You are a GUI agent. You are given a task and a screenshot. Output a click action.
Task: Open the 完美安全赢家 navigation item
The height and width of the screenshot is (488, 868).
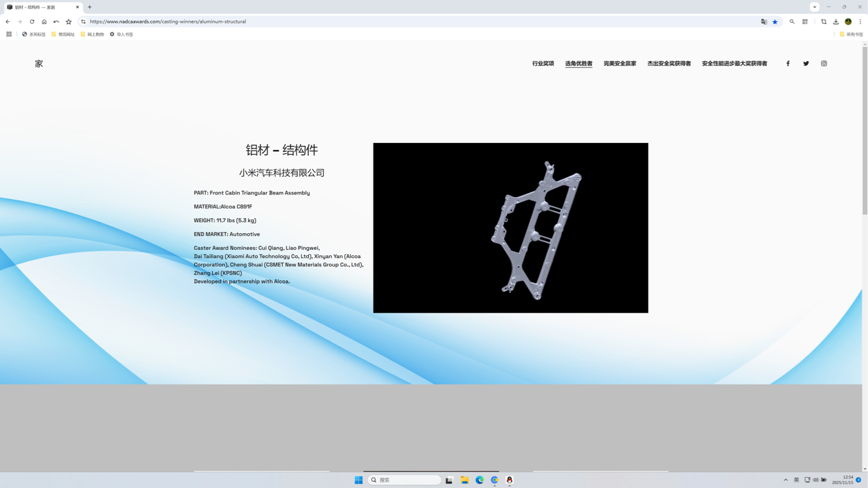[x=620, y=64]
